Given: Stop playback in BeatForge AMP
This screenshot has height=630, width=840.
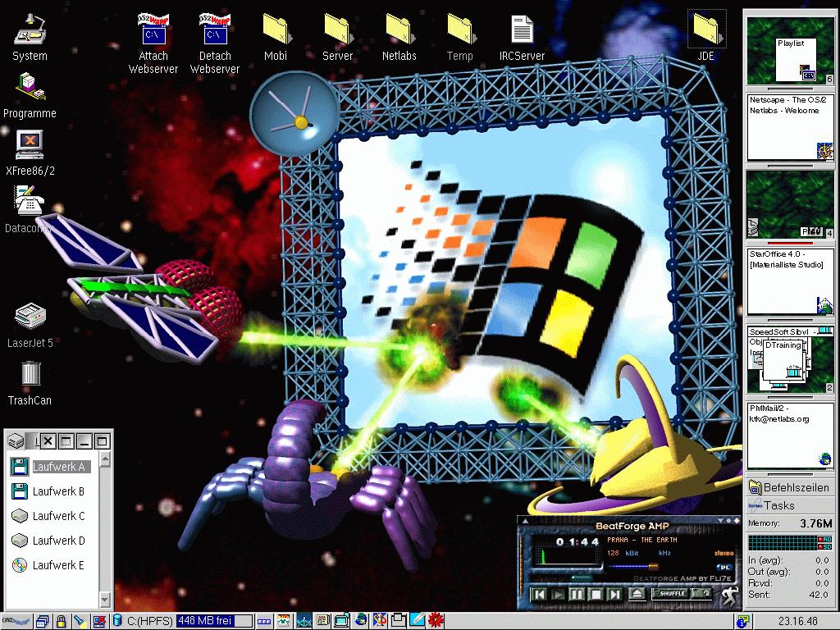Looking at the screenshot, I should pos(596,594).
